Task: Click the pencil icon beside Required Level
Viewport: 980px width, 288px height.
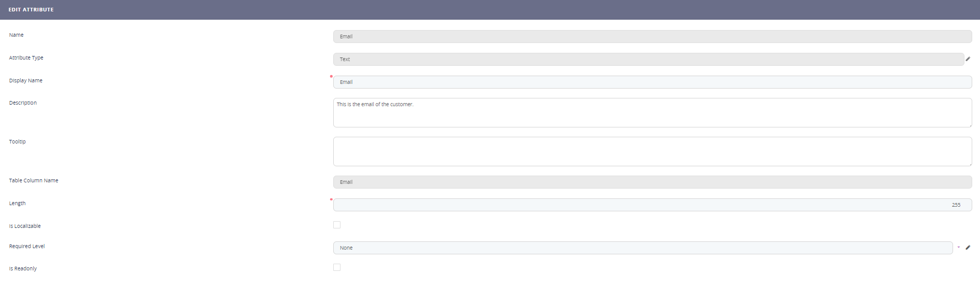Action: coord(968,248)
